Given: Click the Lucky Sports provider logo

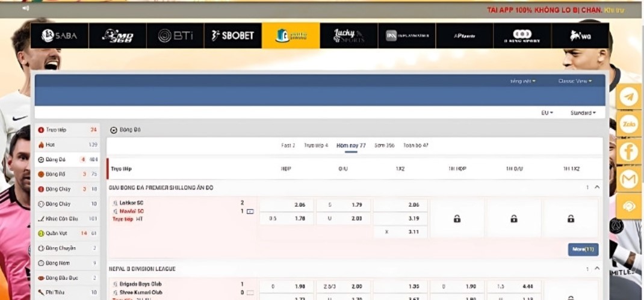Looking at the screenshot, I should pos(348,36).
